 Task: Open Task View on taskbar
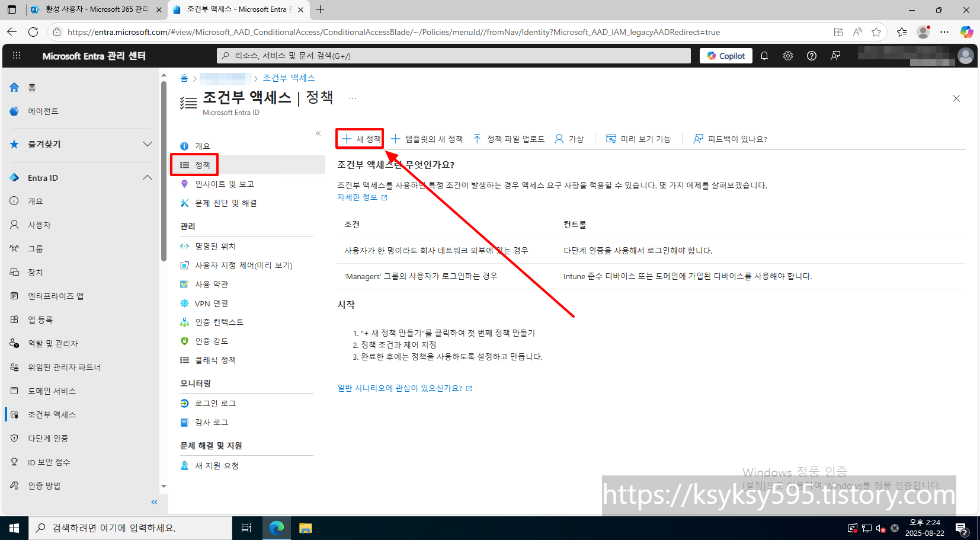point(246,528)
